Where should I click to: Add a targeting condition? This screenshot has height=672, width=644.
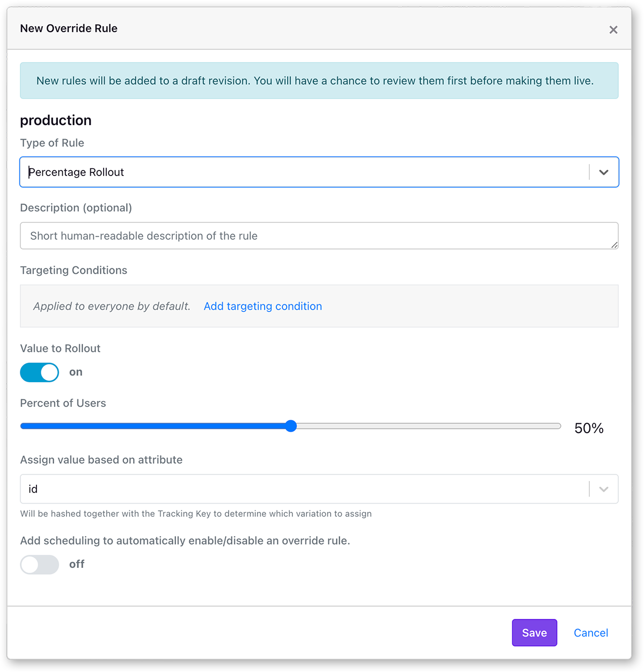coord(263,306)
